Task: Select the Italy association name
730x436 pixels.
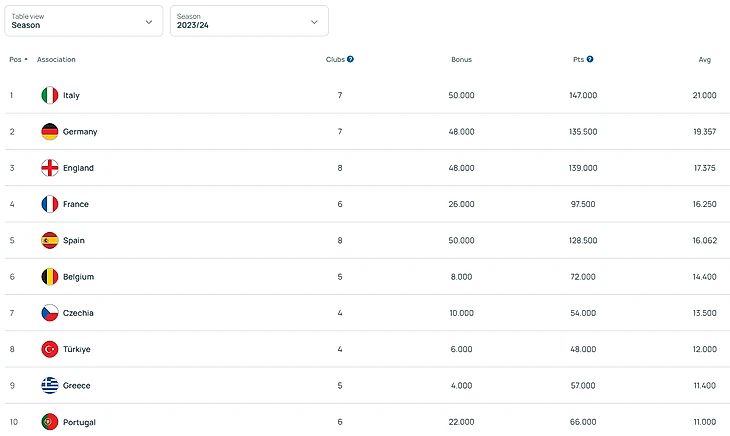Action: (71, 95)
